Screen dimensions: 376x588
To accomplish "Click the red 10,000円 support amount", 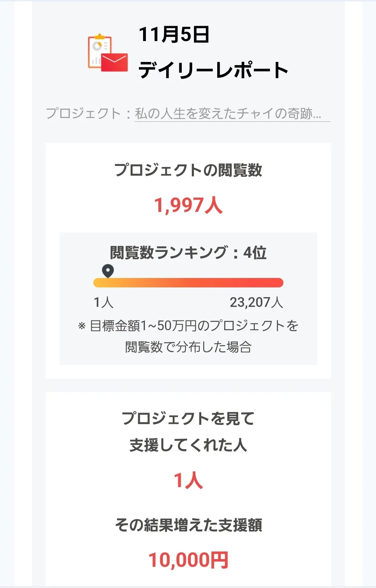I will click(x=188, y=560).
